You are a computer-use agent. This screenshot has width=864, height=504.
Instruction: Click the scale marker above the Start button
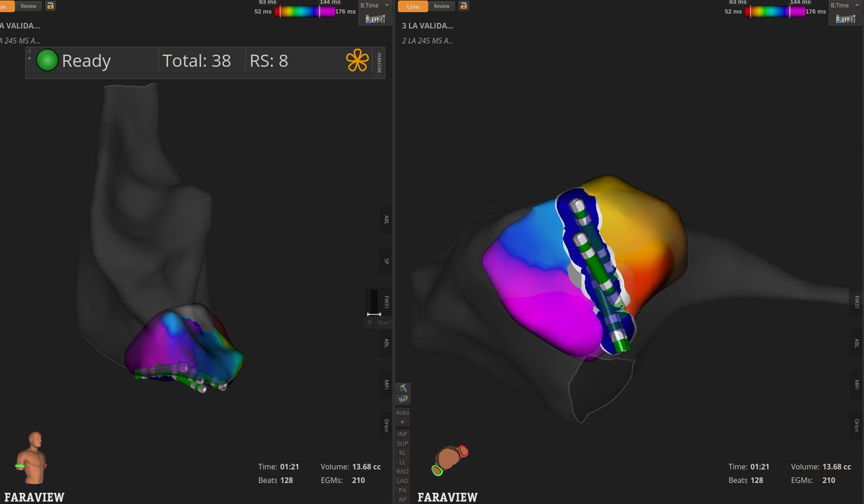[x=373, y=314]
